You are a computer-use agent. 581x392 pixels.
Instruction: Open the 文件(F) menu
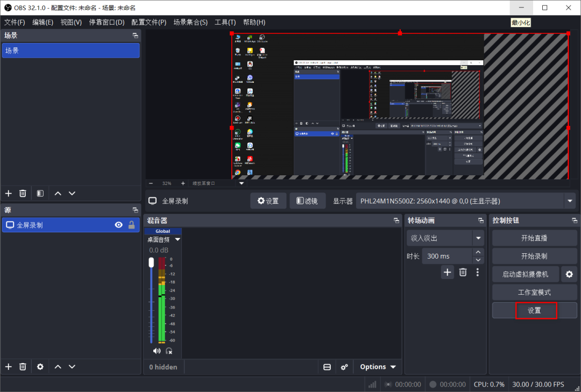(15, 22)
